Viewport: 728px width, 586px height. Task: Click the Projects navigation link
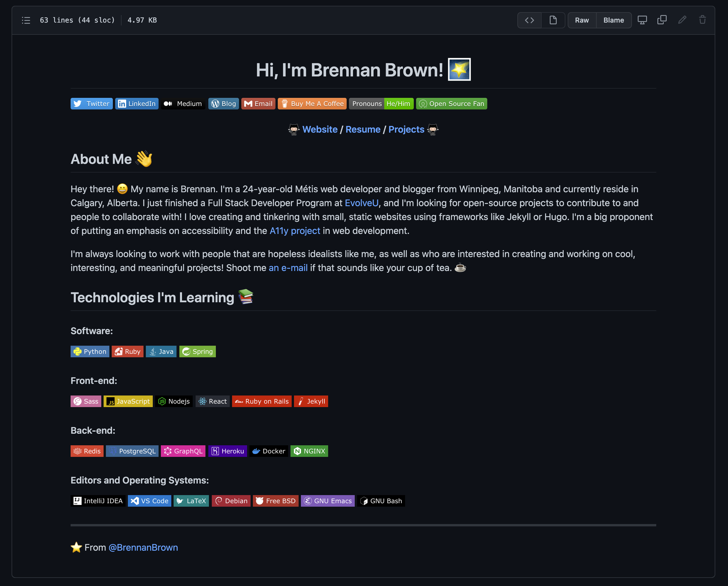pos(406,129)
